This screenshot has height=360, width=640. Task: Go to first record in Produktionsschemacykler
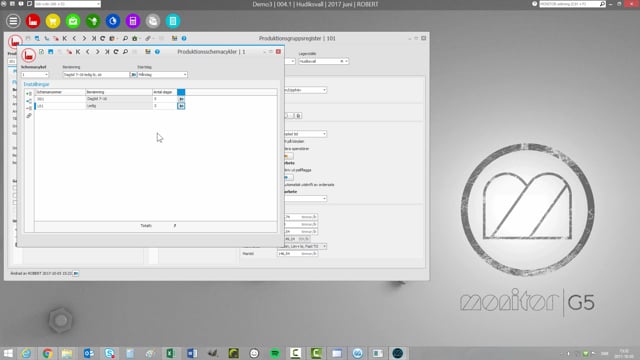[x=78, y=52]
